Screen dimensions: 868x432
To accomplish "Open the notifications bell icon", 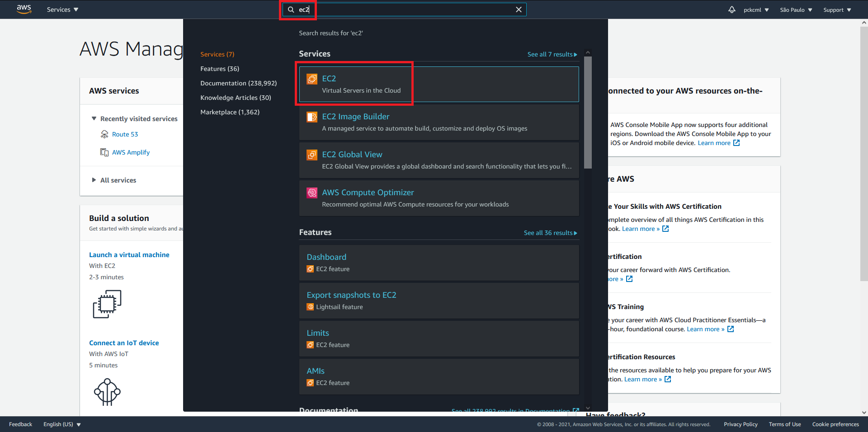I will pos(731,9).
